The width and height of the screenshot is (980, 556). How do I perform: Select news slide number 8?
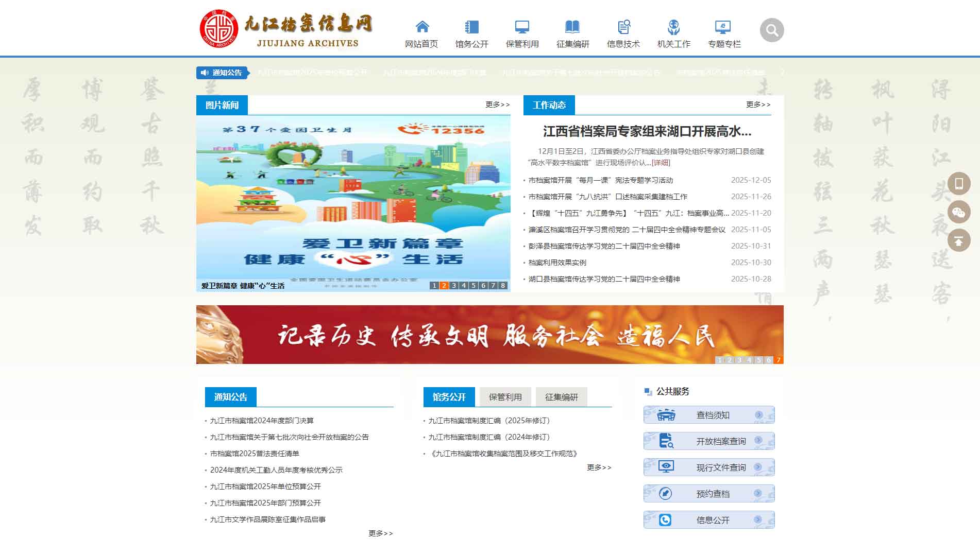pos(503,285)
